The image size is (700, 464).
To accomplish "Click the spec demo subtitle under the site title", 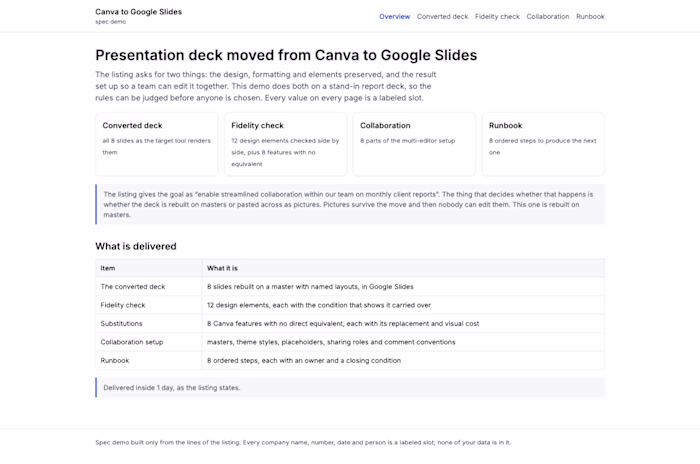I will click(110, 22).
